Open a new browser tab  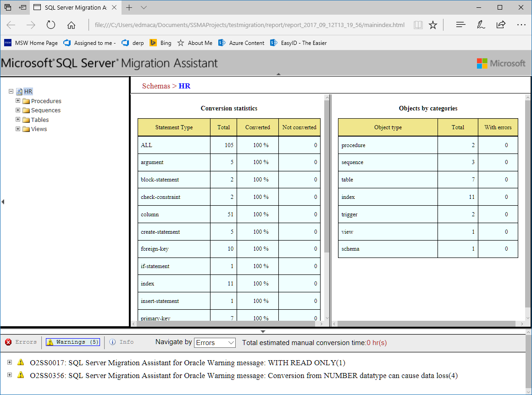click(129, 7)
